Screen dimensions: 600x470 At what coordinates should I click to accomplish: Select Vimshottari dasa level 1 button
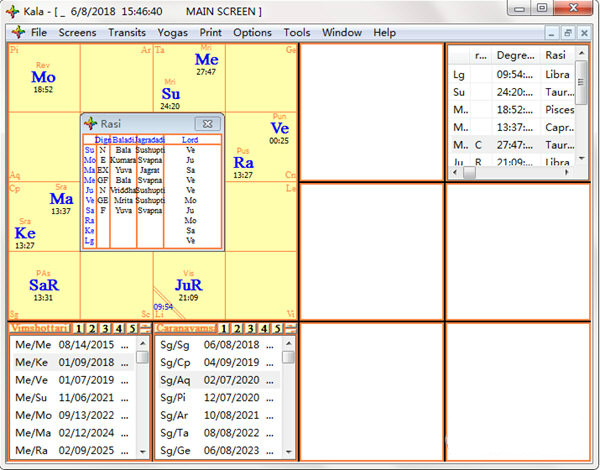point(79,328)
